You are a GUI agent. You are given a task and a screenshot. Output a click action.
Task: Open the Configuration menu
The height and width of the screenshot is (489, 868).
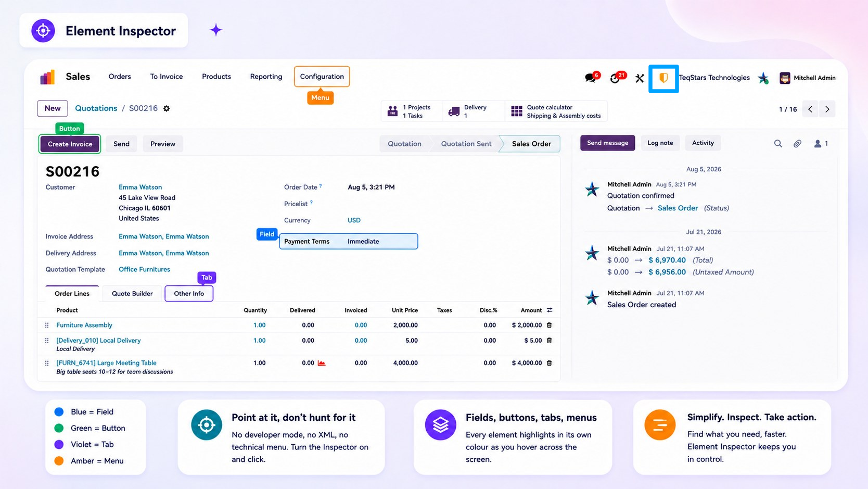[x=322, y=77]
